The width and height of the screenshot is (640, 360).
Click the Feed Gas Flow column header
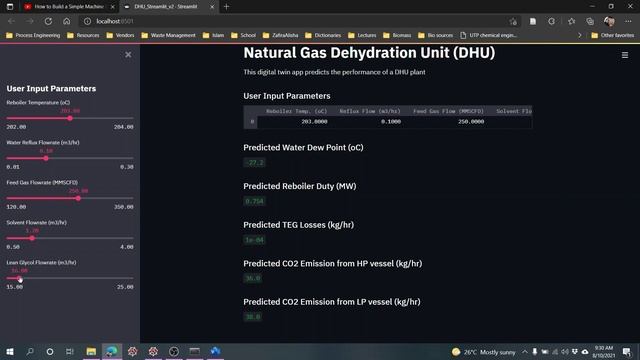(448, 111)
